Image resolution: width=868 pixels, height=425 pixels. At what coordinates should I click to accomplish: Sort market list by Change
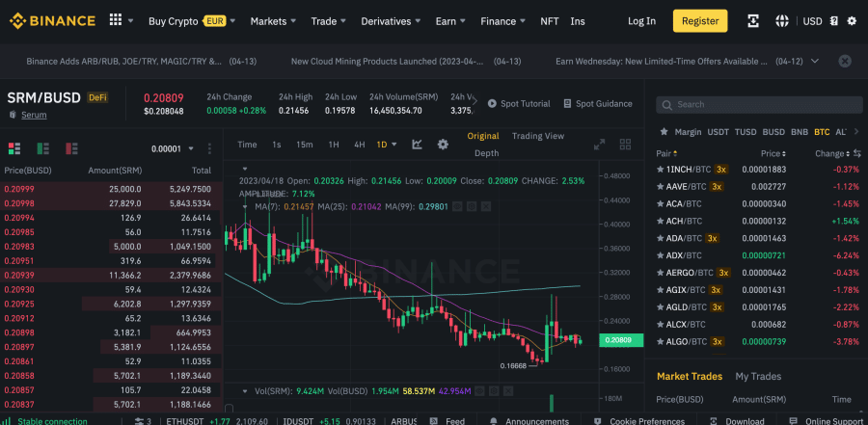832,153
